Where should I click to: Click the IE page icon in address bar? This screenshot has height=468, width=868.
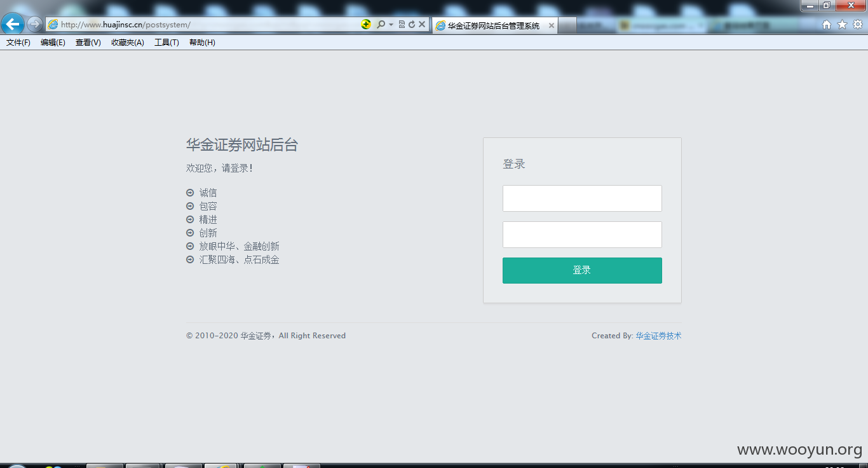(53, 25)
